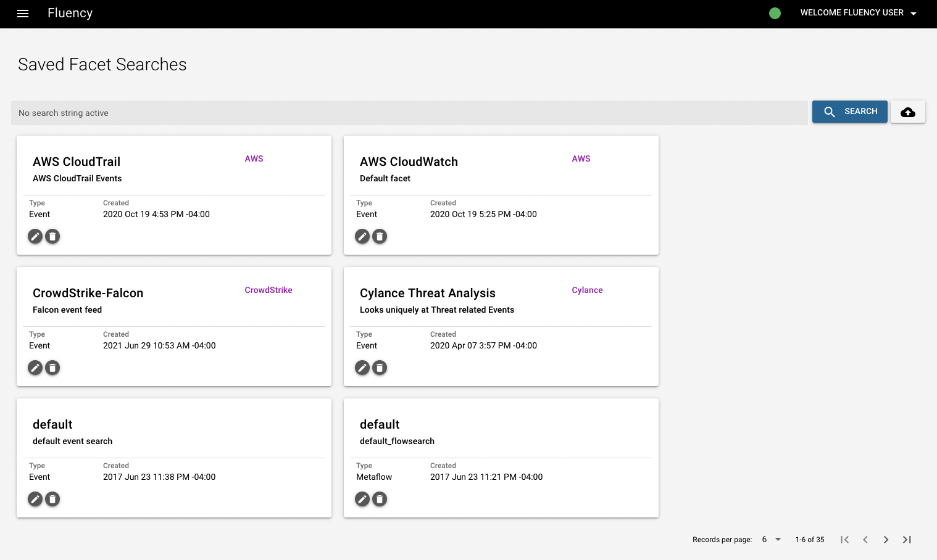937x560 pixels.
Task: Click the SEARCH button
Action: (850, 112)
